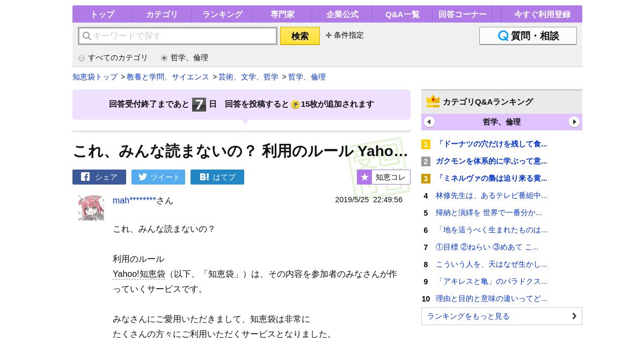Viewport: 644px width, 338px height.
Task: Click Yahoo!知恵袋 link in question body
Action: coord(139,274)
